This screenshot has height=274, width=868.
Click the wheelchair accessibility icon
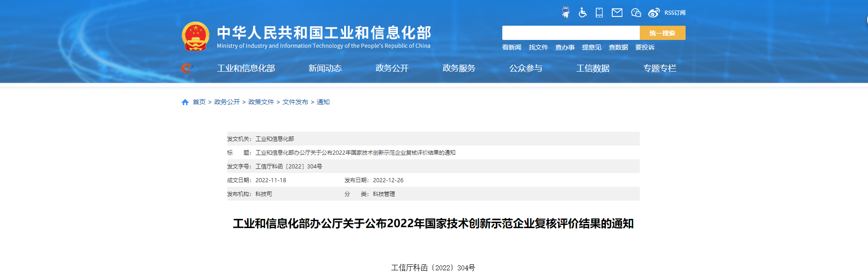tap(582, 12)
